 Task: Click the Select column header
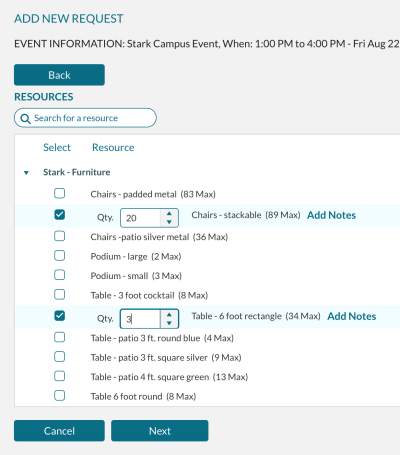pos(57,147)
